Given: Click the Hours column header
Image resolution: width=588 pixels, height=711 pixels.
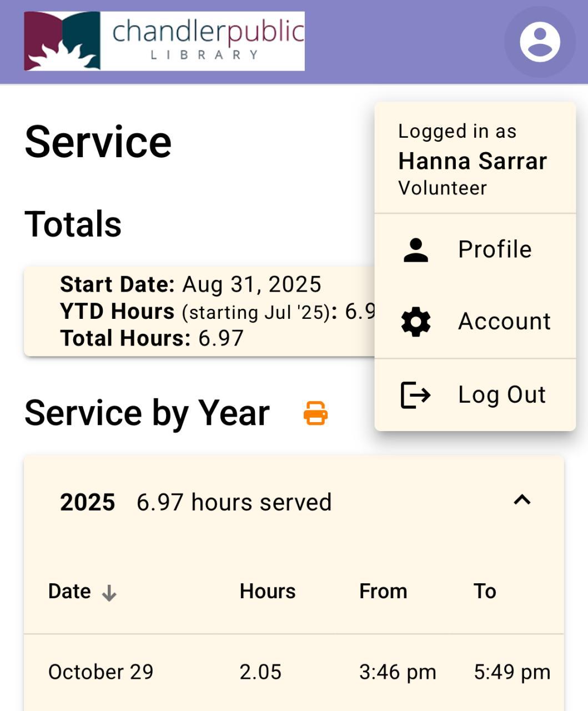Looking at the screenshot, I should coord(267,592).
